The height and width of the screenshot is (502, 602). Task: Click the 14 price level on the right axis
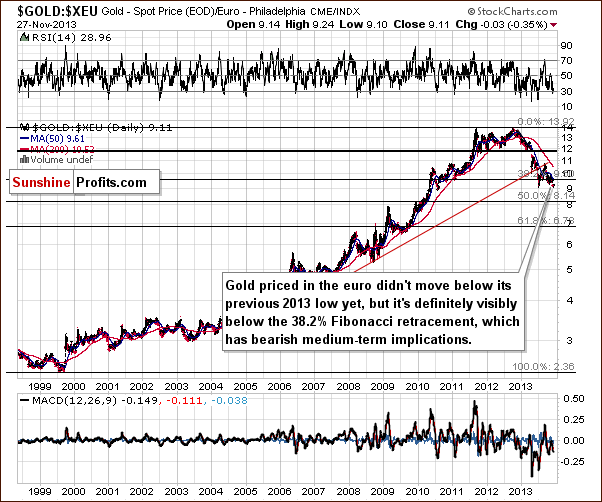point(567,128)
